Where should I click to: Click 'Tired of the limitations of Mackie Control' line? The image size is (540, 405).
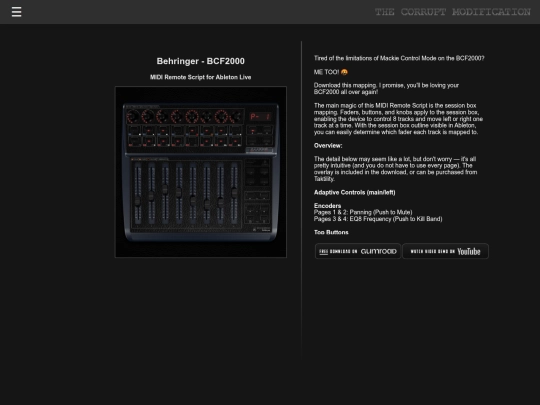399,58
